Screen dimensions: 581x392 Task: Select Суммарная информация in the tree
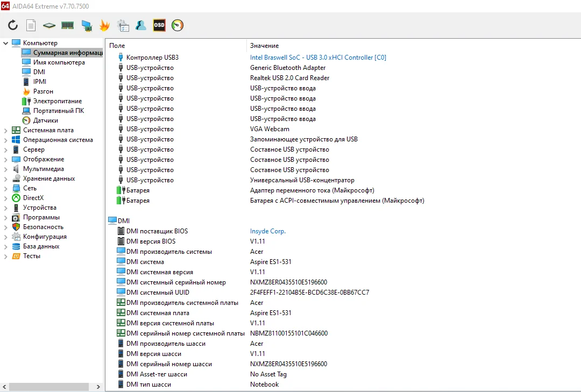click(62, 53)
